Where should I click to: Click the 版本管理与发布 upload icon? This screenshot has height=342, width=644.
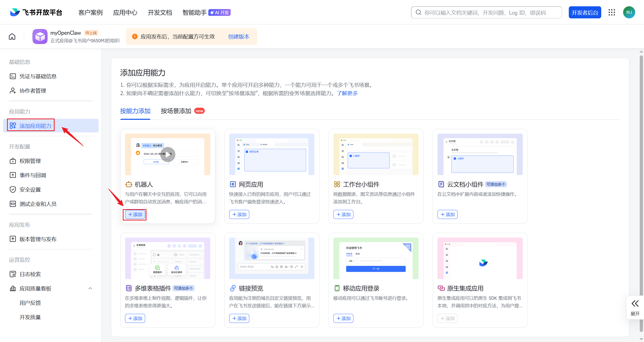tap(13, 239)
